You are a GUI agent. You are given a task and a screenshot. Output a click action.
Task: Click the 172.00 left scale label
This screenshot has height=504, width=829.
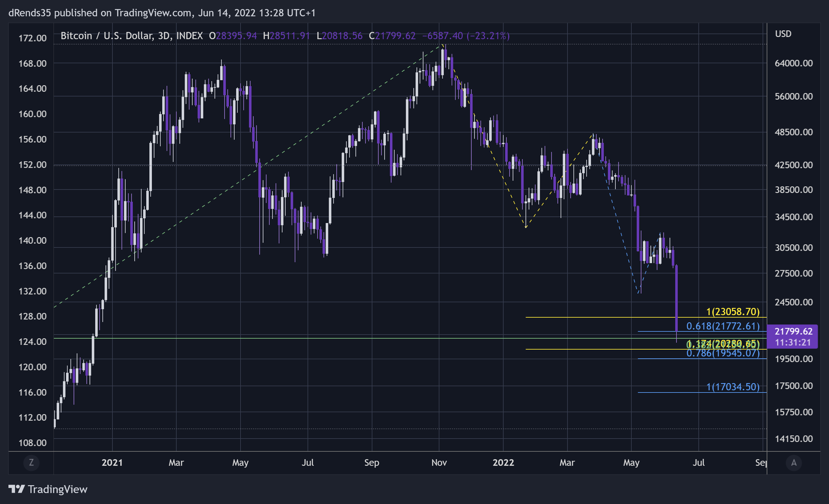[32, 38]
